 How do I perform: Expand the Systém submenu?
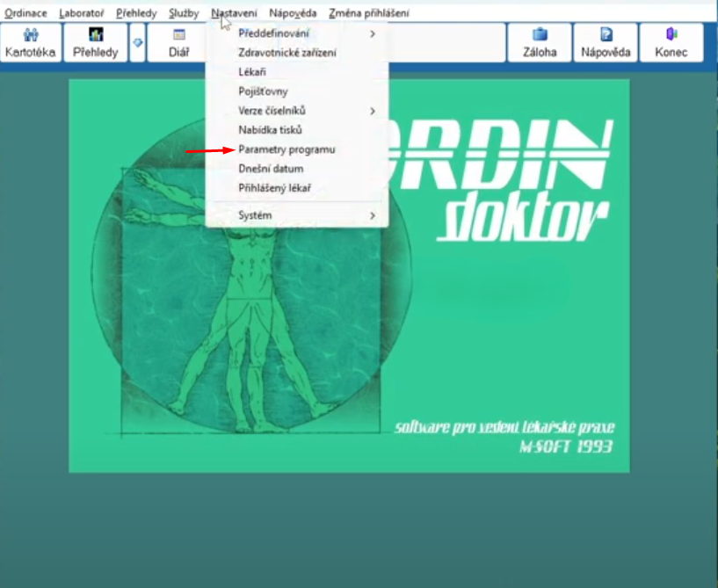click(x=297, y=215)
